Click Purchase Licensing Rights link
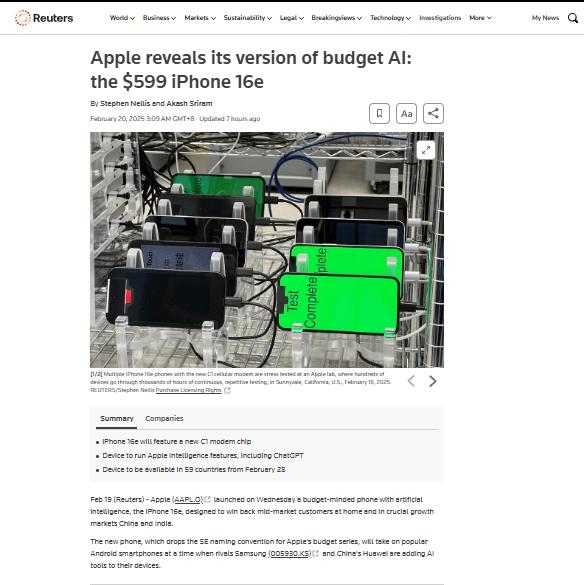This screenshot has height=585, width=584. 188,390
